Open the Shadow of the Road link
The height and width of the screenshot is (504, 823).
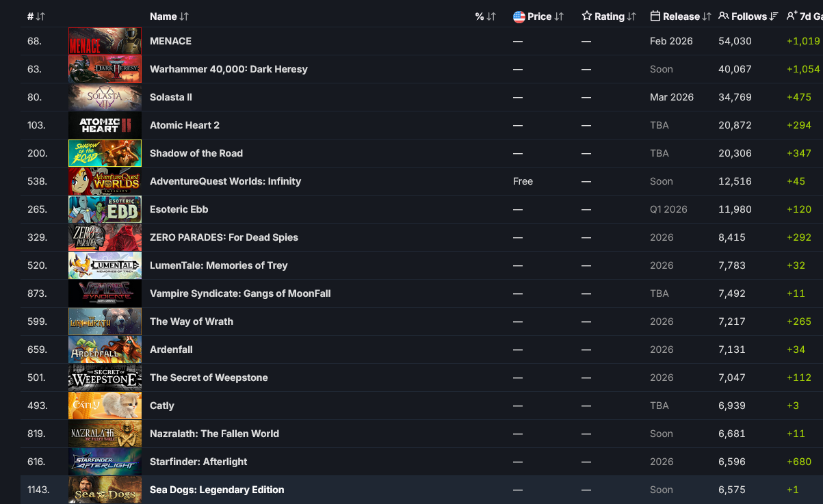pyautogui.click(x=196, y=153)
